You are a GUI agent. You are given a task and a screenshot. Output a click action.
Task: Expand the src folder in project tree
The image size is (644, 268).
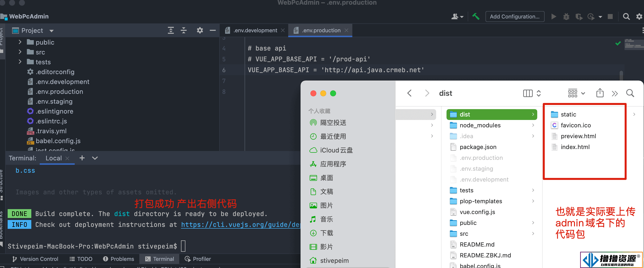[x=20, y=52]
